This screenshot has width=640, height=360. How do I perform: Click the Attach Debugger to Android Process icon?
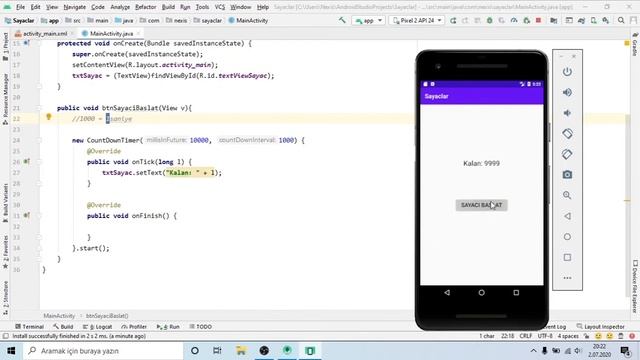526,20
